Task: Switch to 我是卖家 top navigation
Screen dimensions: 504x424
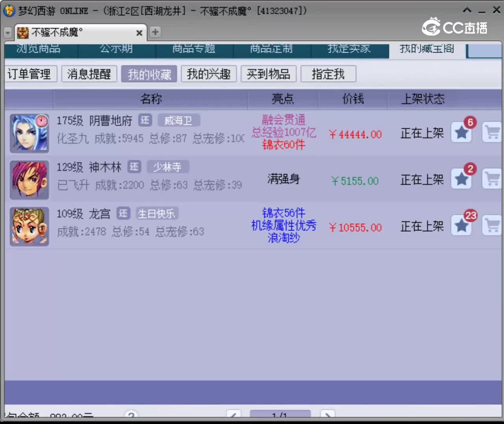Action: [350, 50]
